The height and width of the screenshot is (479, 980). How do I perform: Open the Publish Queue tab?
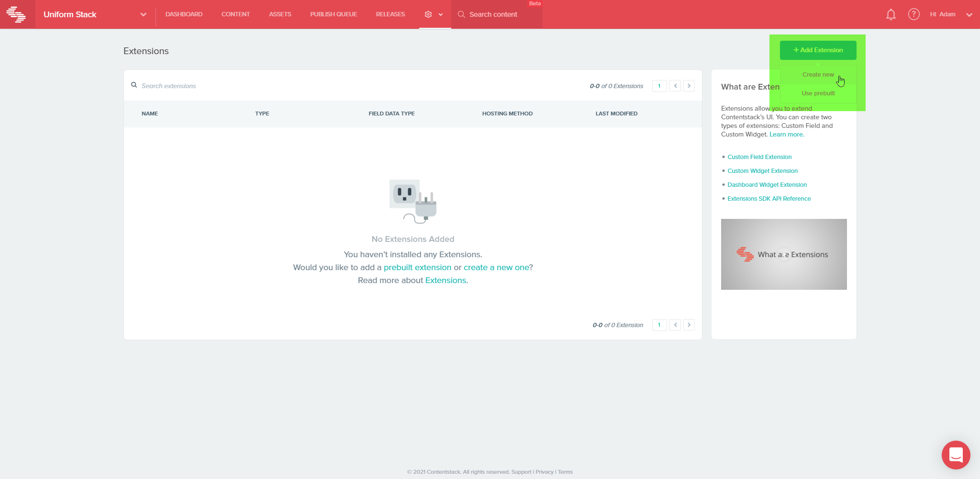coord(334,14)
